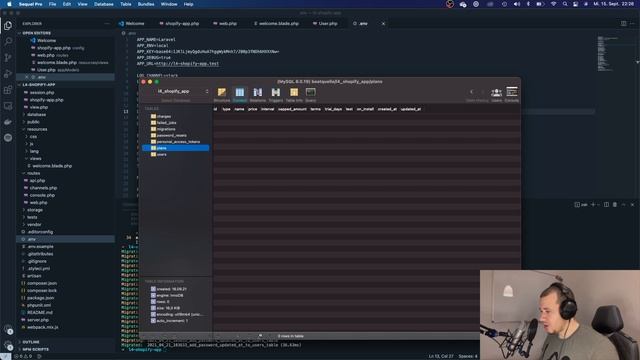Sort by the trial_days column header

(333, 109)
